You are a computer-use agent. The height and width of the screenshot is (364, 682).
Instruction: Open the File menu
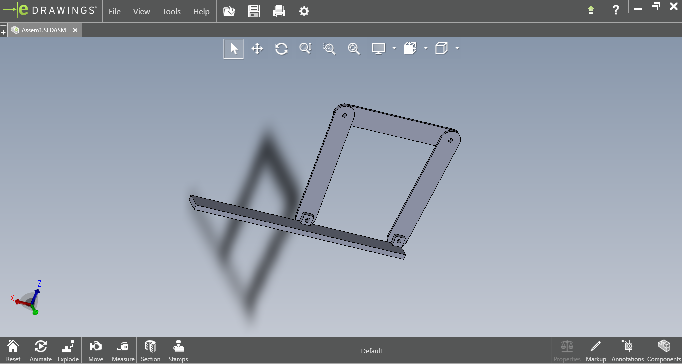(114, 12)
